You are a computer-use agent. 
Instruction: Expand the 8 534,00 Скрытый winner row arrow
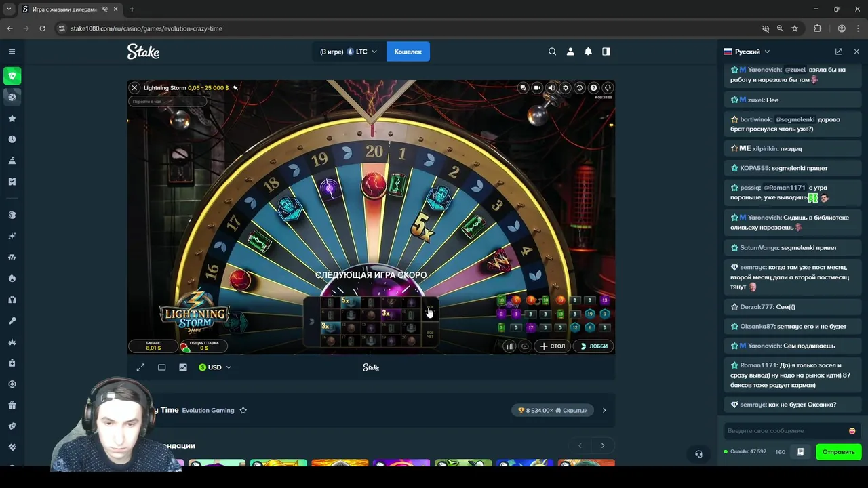coord(604,410)
